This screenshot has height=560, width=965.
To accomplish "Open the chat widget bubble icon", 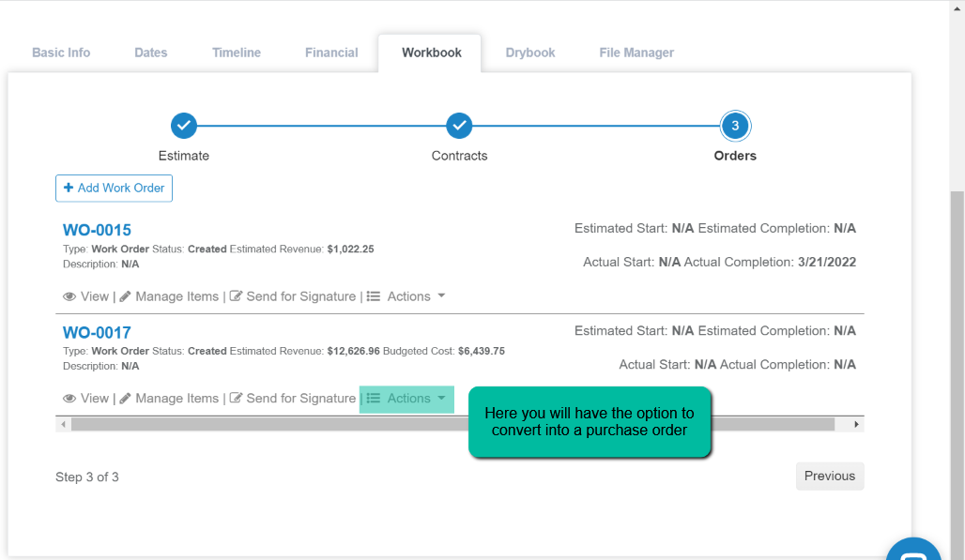I will tap(913, 553).
